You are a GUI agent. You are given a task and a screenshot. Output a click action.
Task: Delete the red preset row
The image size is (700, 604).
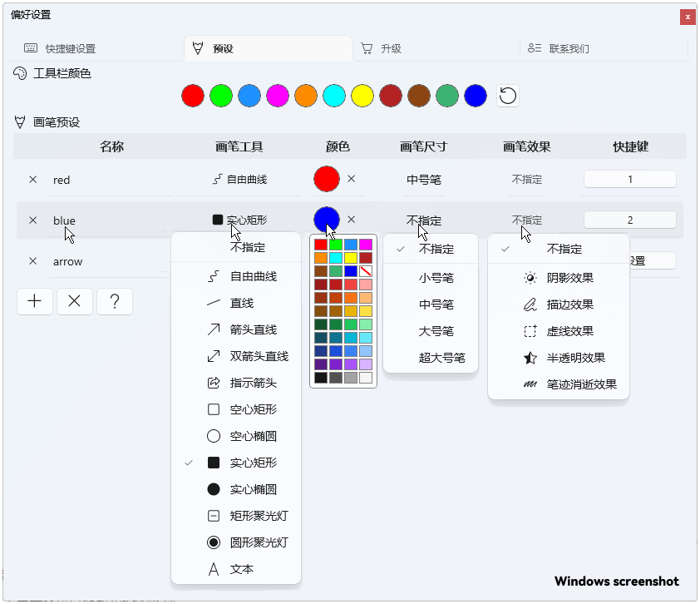(x=32, y=180)
